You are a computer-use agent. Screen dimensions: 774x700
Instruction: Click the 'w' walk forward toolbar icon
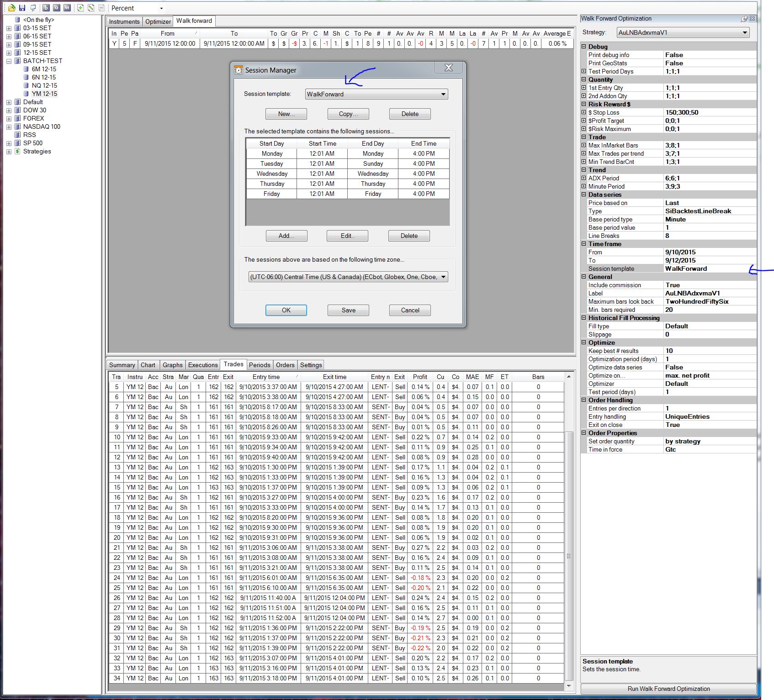(67, 8)
